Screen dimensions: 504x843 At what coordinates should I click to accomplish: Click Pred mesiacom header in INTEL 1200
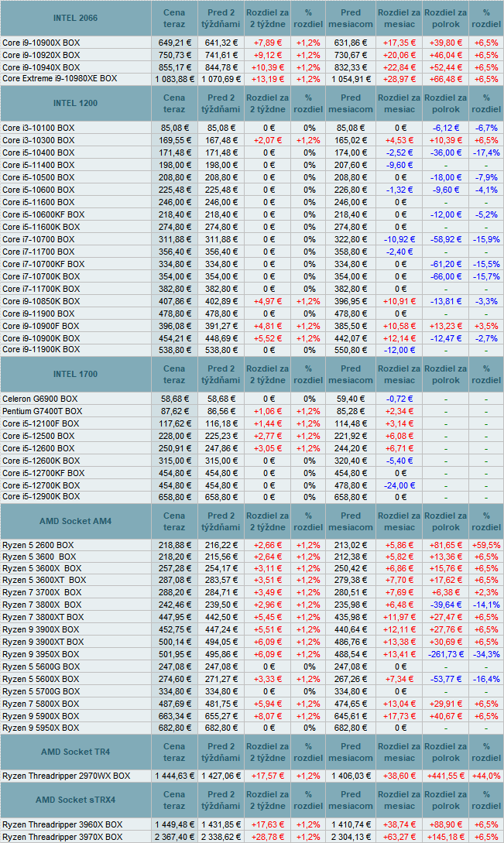pos(351,103)
